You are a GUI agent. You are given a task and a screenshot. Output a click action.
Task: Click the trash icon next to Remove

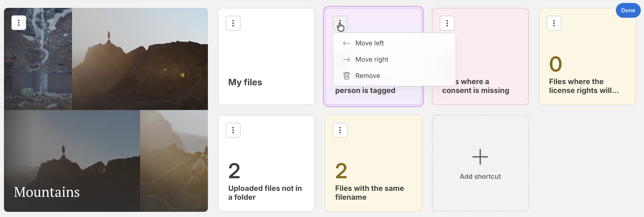(346, 75)
